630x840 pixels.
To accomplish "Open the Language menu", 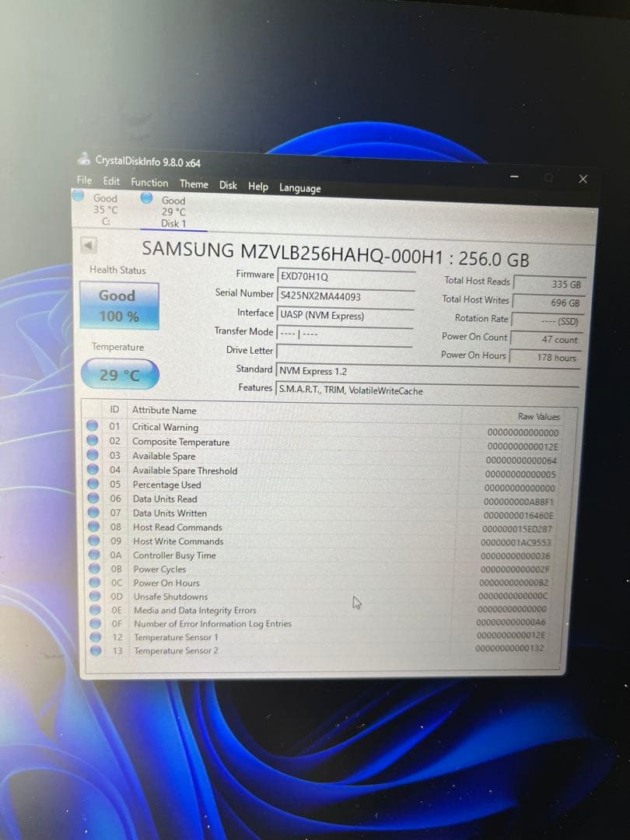I will tap(300, 188).
